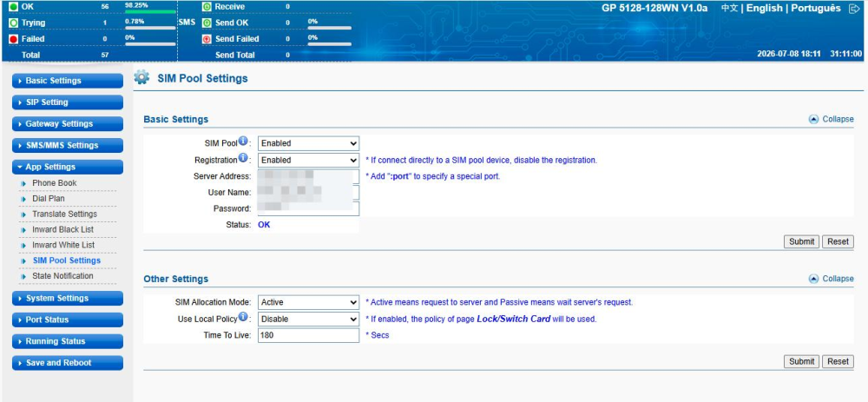
Task: Expand Basic Settings in the sidebar
Action: (68, 81)
